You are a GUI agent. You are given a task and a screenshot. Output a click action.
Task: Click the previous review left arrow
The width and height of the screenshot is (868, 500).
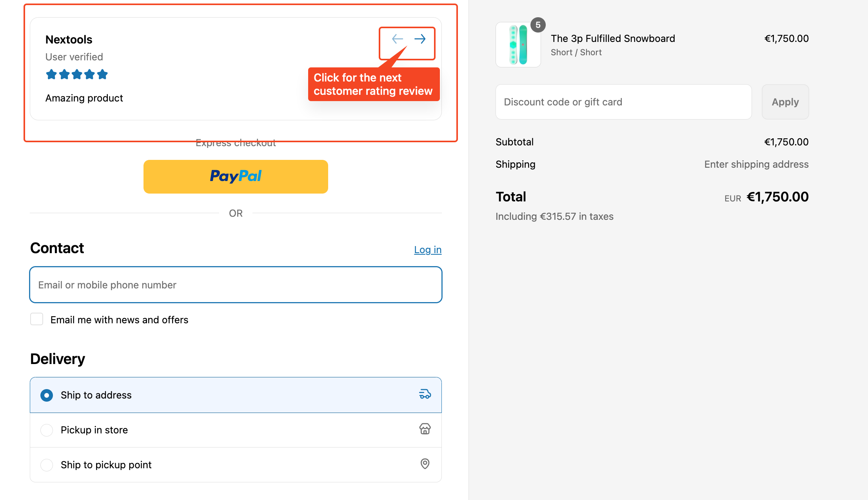(x=398, y=39)
